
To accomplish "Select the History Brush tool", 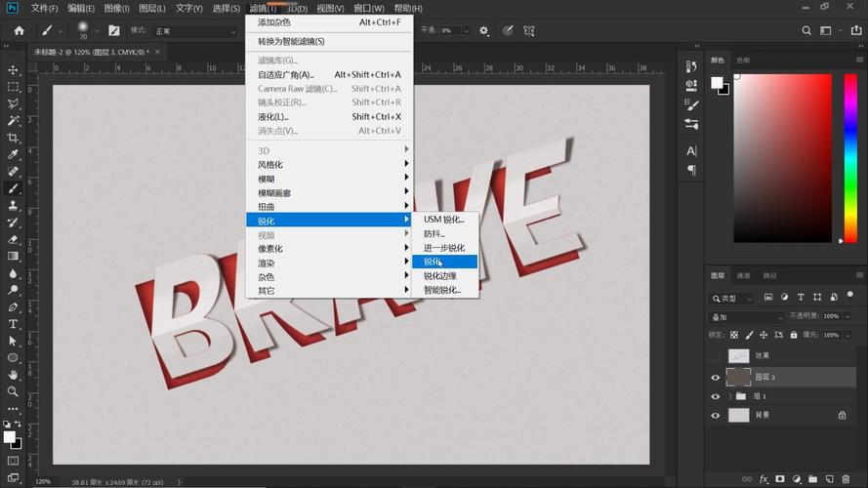I will [x=13, y=223].
